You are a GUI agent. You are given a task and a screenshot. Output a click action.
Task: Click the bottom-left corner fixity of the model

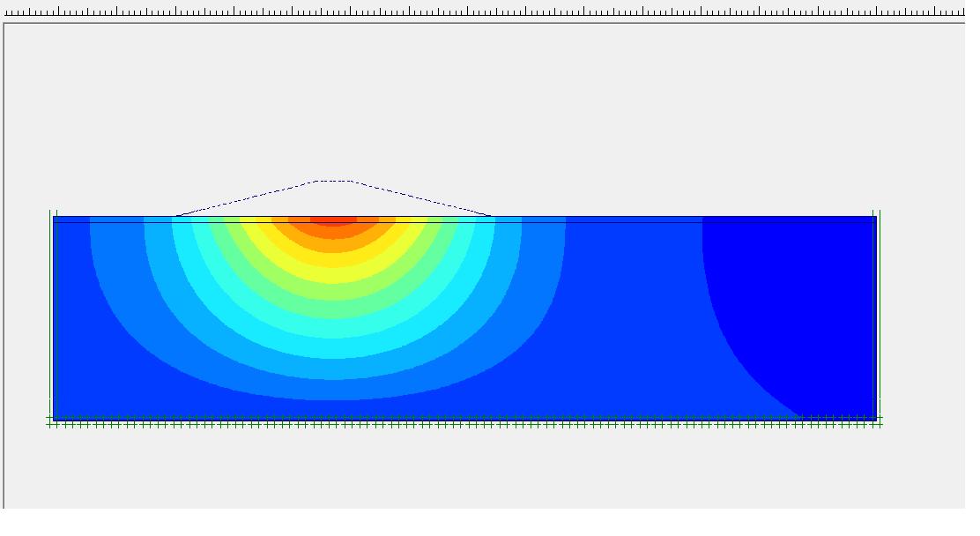pyautogui.click(x=51, y=422)
